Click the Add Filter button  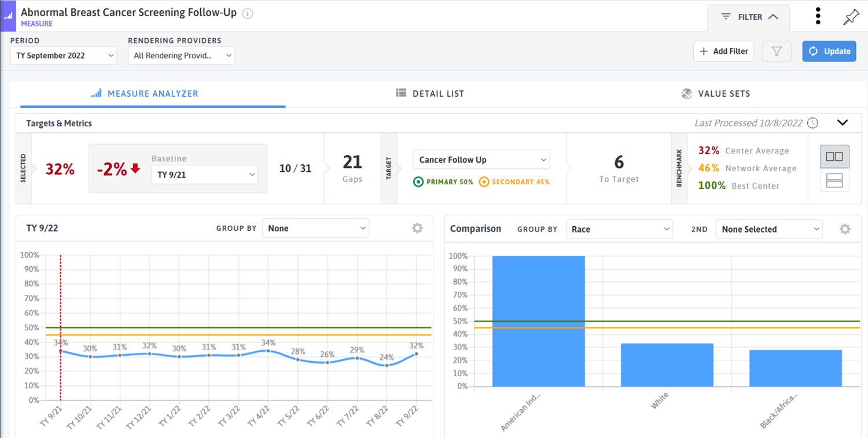(723, 51)
